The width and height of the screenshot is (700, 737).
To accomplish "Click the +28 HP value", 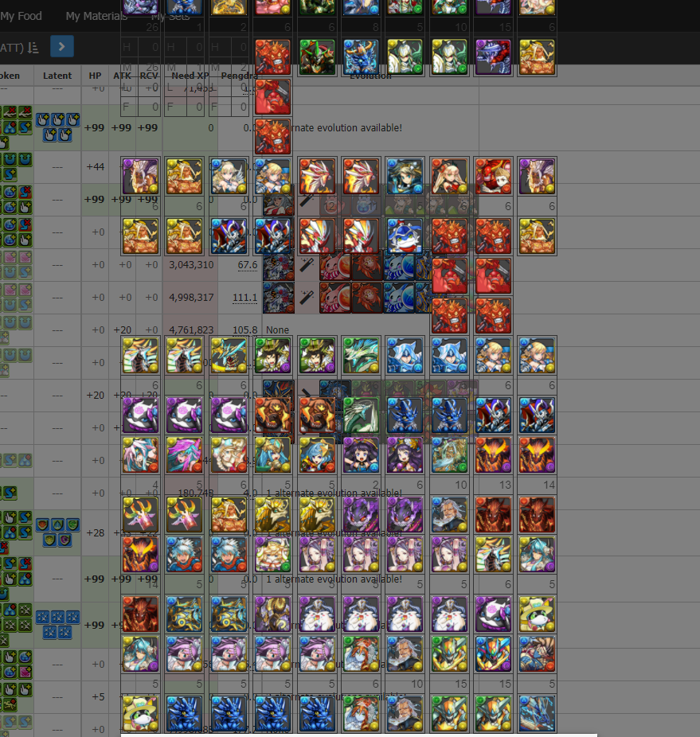I will tap(96, 532).
